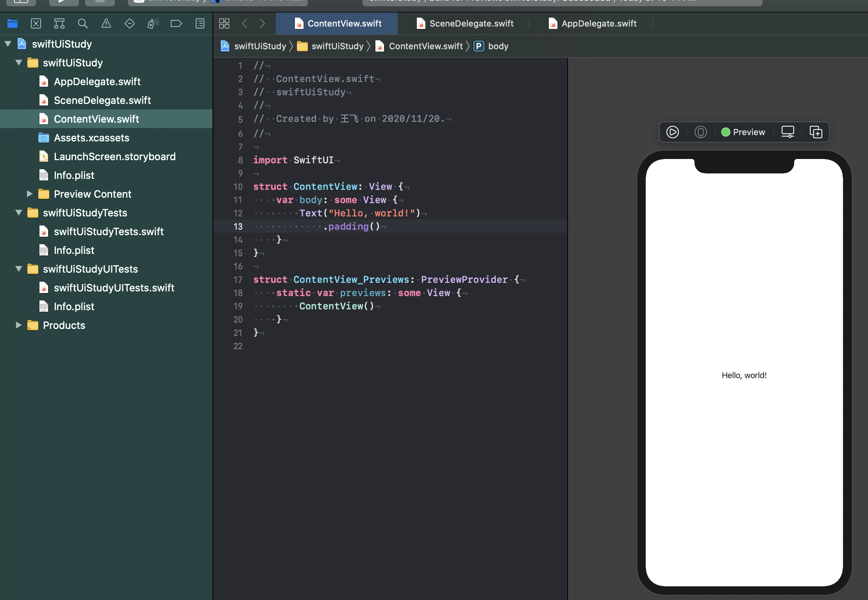
Task: Select ContentView.swift in navigator
Action: [106, 119]
